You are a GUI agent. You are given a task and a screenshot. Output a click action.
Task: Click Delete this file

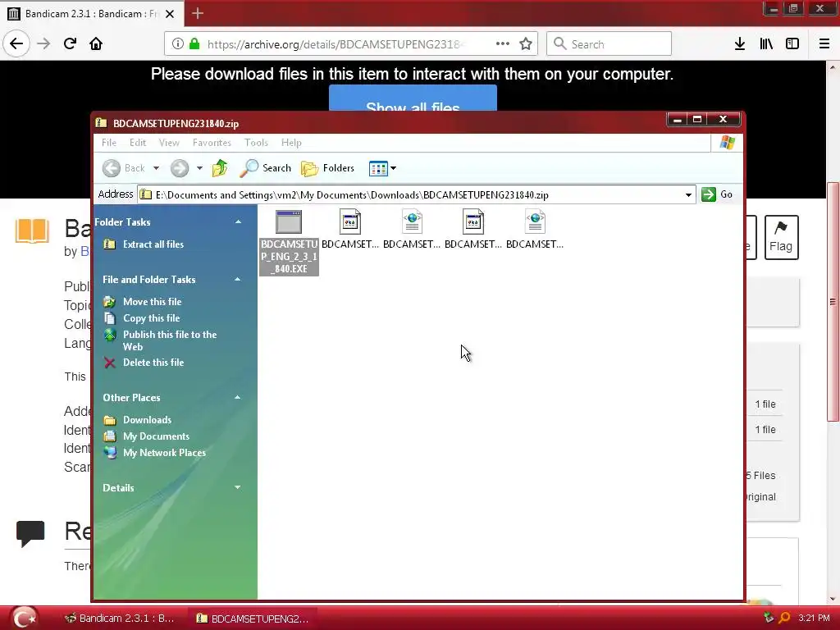click(x=153, y=363)
